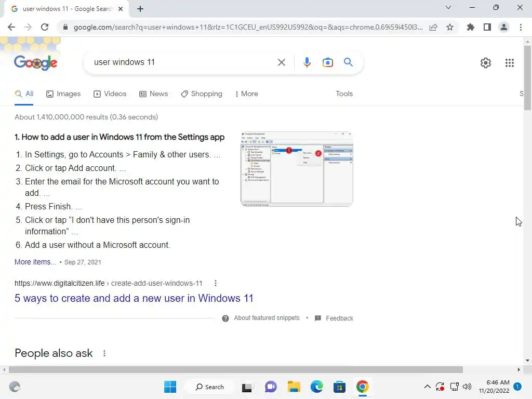Click the scroll down arrow on vertical scrollbar
The image size is (532, 399).
click(x=527, y=361)
